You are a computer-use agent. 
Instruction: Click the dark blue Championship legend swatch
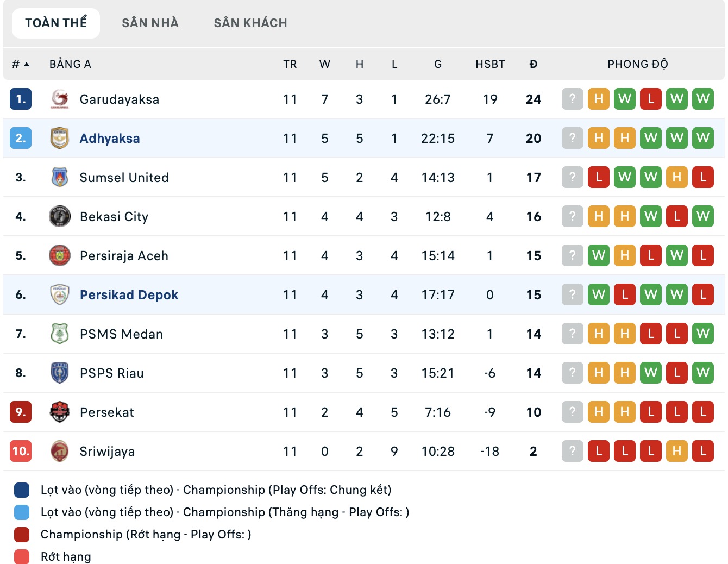(x=21, y=490)
